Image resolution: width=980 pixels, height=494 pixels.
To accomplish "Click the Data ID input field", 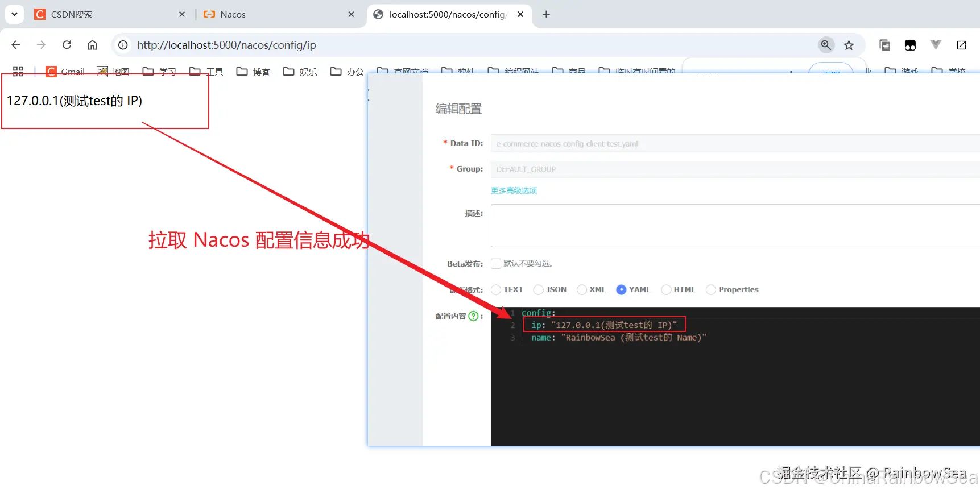I will [735, 143].
